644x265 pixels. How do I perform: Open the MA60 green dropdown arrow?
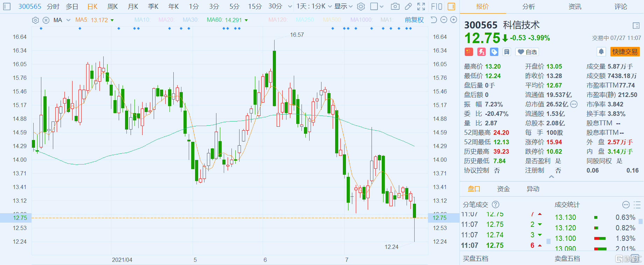(246, 20)
